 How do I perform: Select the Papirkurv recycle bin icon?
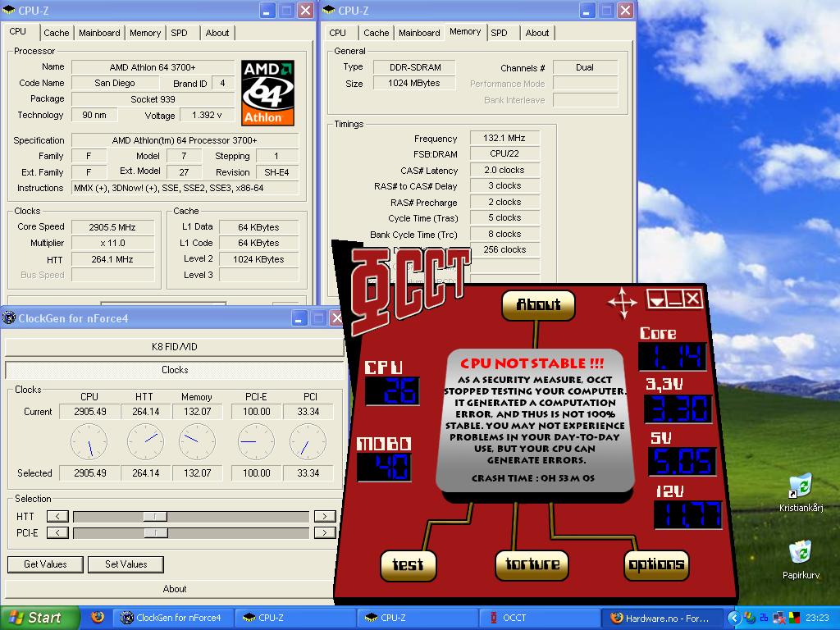pos(801,560)
